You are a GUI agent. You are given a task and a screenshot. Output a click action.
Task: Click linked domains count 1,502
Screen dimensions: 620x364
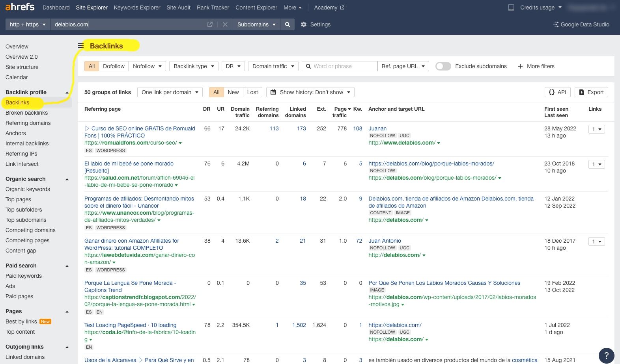pos(299,325)
